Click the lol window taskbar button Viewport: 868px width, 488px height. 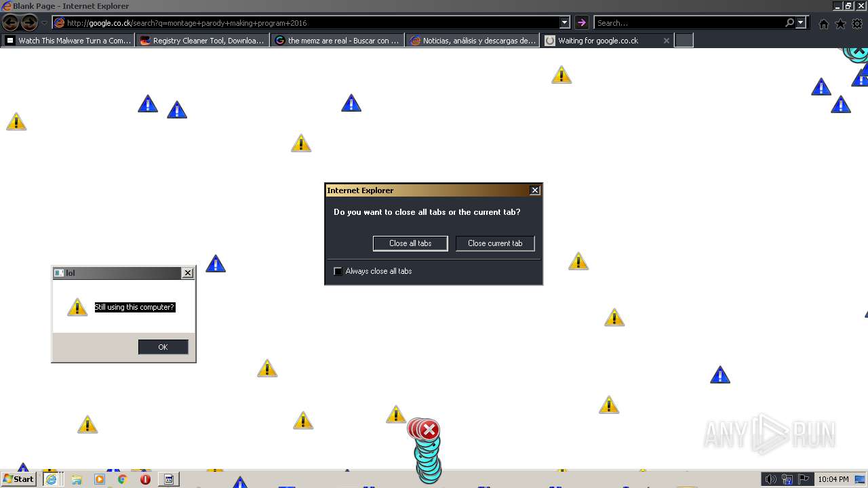pyautogui.click(x=169, y=479)
